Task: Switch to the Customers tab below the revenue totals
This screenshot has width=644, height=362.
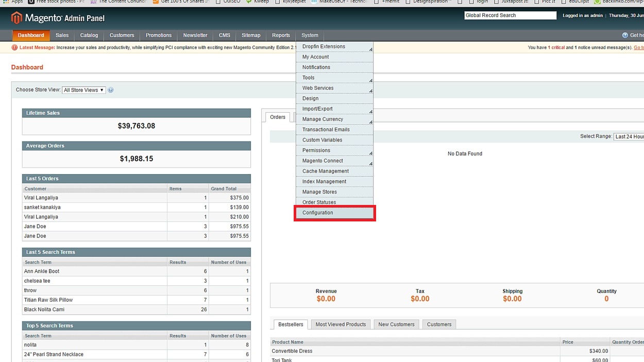Action: [x=439, y=324]
